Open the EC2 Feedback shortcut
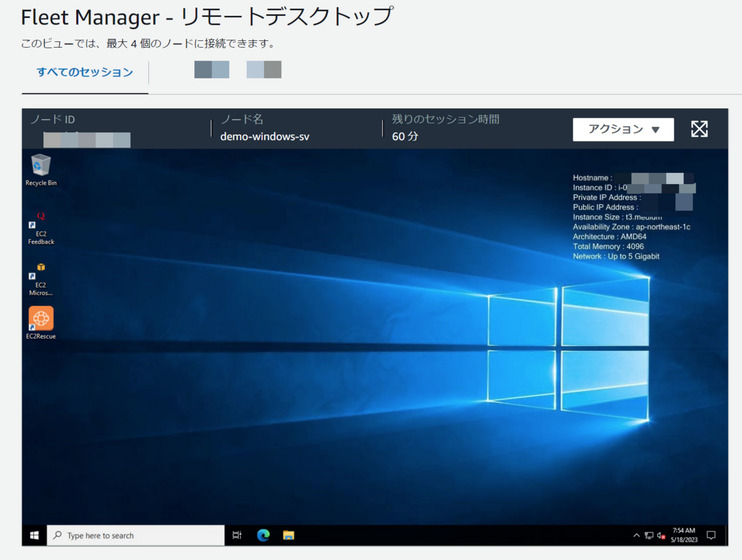This screenshot has width=742, height=560. click(x=41, y=229)
